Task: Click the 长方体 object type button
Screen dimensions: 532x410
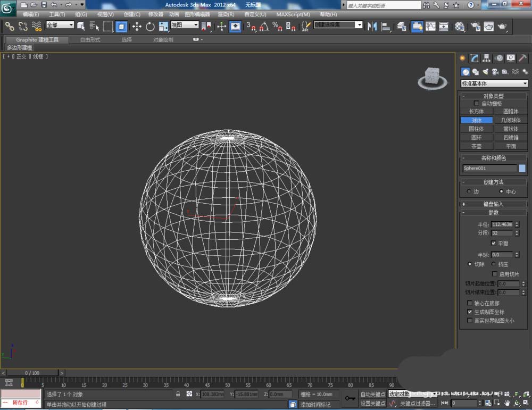Action: 477,112
